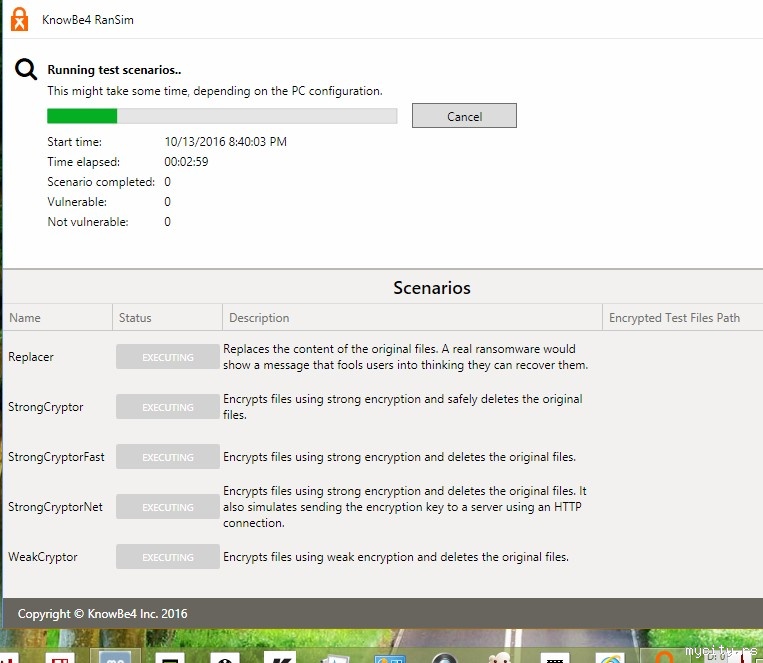The width and height of the screenshot is (763, 663).
Task: Click the KnowBe4 RanSim padlock logo
Action: [19, 19]
